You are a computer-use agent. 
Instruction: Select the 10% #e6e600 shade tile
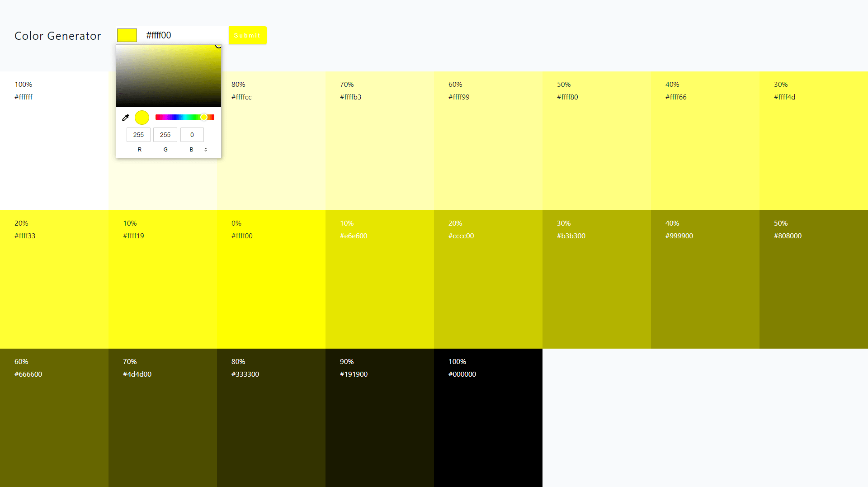380,279
